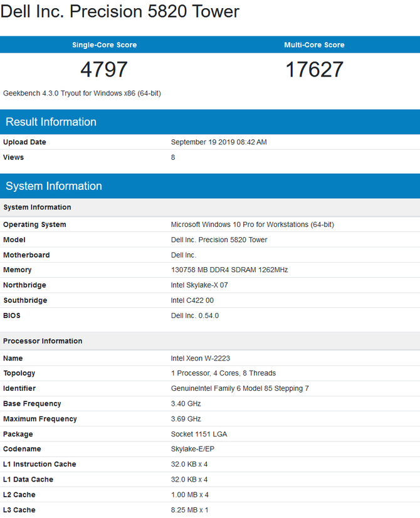Viewport: 420px width, 518px height.
Task: Select the single-core score value 4797
Action: click(x=104, y=70)
